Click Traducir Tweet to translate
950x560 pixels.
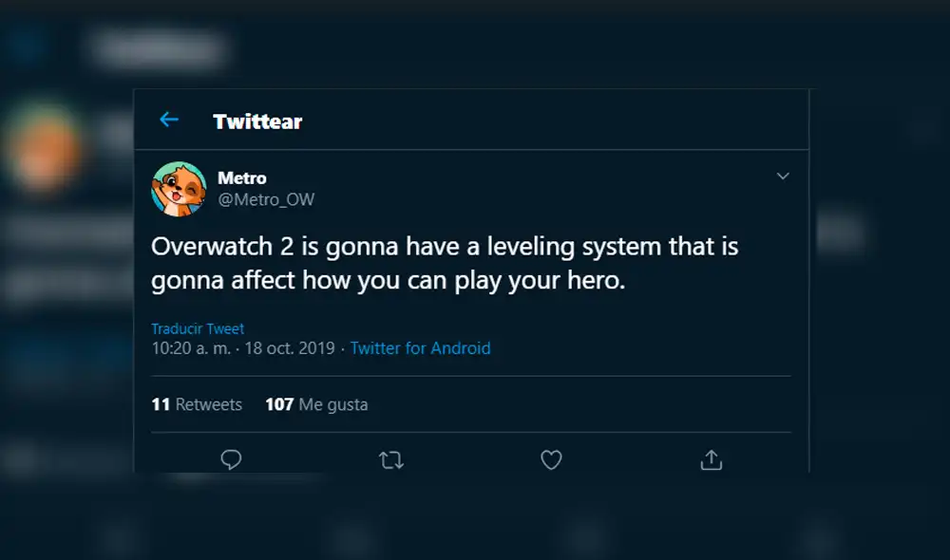[x=197, y=327]
